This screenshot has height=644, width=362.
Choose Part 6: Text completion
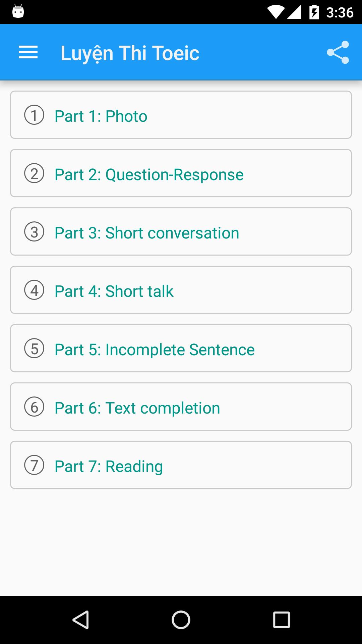tap(137, 408)
